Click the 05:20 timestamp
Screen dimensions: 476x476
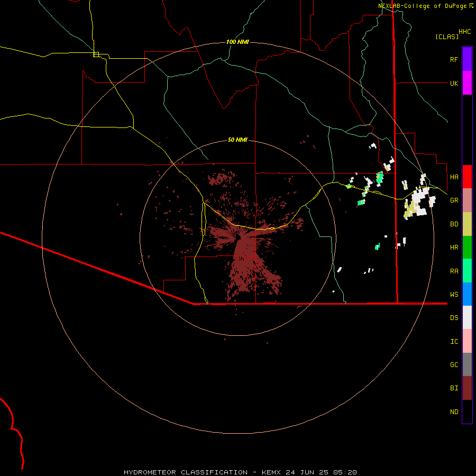pyautogui.click(x=345, y=472)
